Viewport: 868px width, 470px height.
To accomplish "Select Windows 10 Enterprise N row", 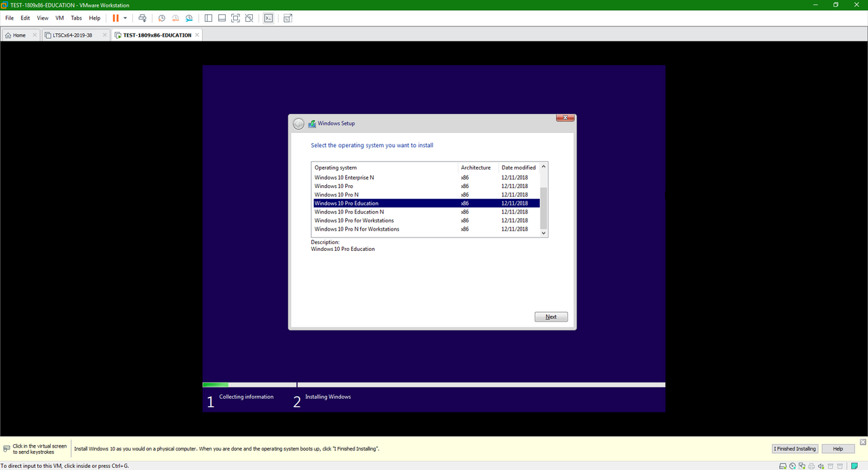I will pos(427,178).
